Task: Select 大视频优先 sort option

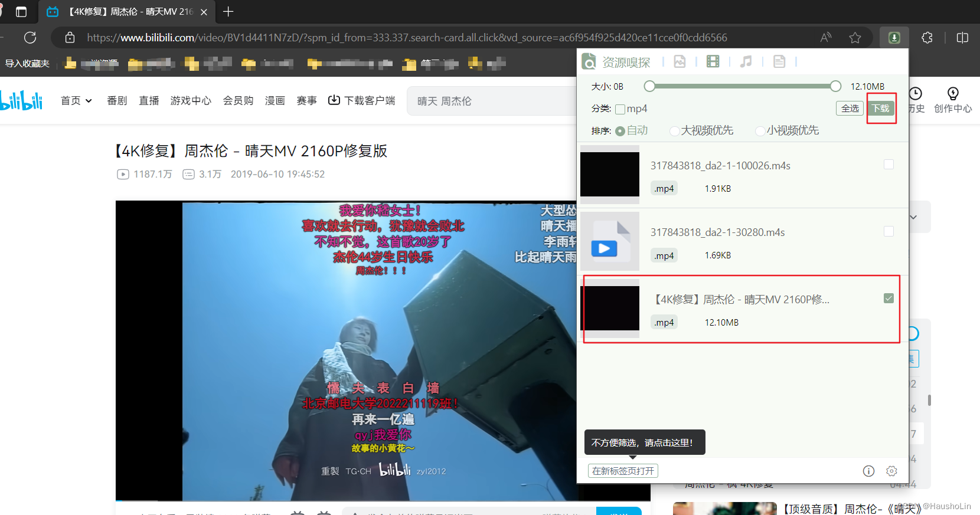Action: (674, 131)
